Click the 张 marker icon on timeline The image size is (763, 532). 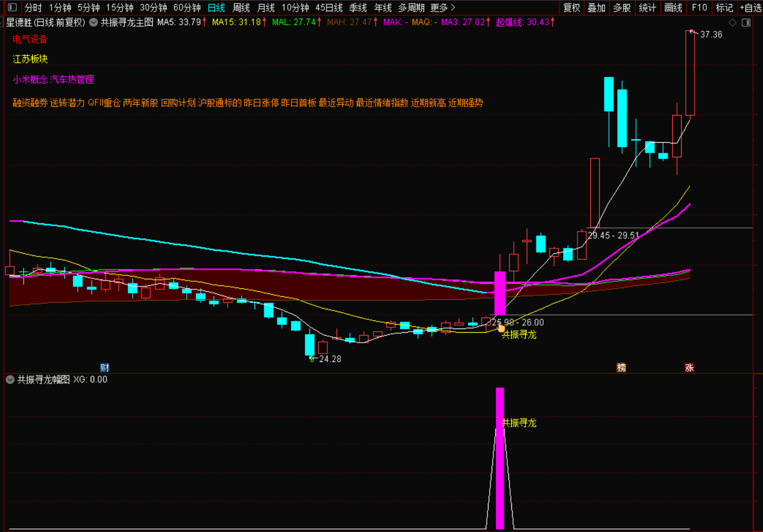point(689,368)
